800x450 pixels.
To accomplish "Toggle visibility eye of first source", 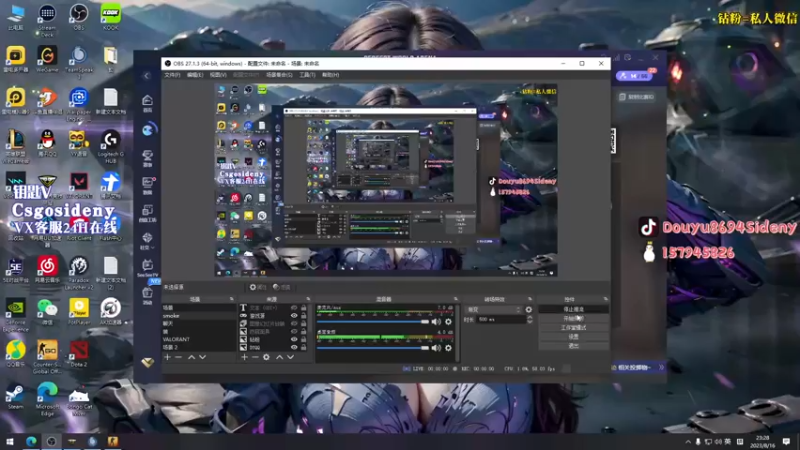I will (293, 308).
